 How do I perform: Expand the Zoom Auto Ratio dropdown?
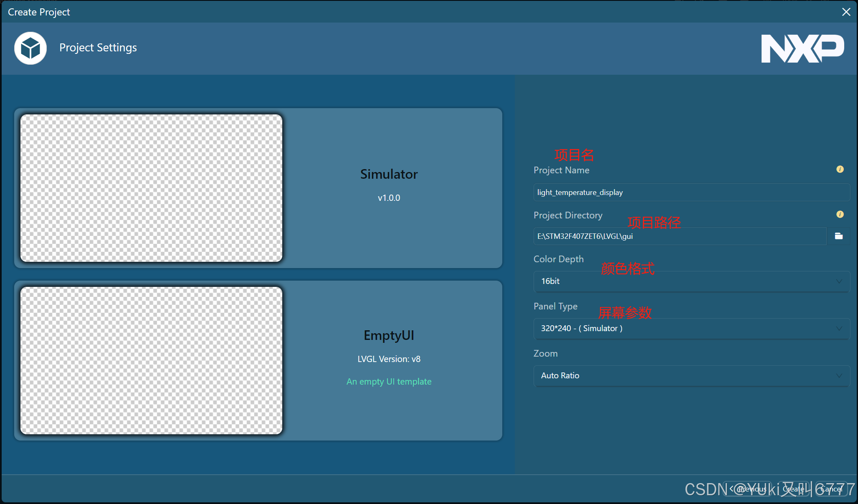[x=691, y=376]
